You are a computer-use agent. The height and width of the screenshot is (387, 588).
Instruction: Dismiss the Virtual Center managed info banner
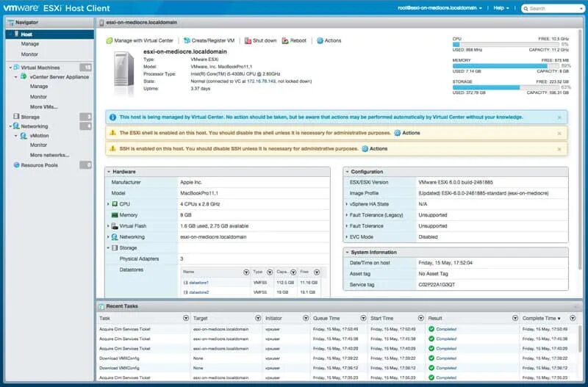tap(559, 117)
